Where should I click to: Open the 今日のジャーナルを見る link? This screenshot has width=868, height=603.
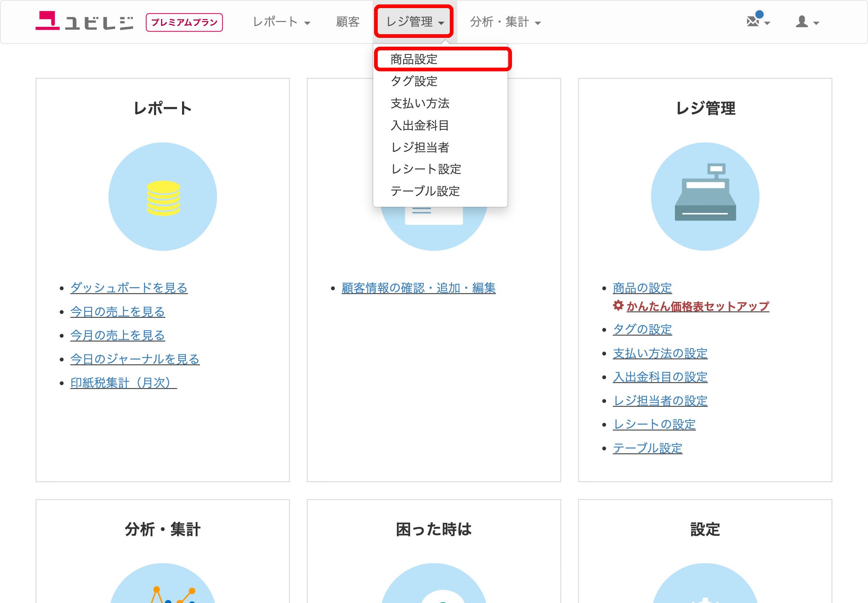[x=135, y=359]
